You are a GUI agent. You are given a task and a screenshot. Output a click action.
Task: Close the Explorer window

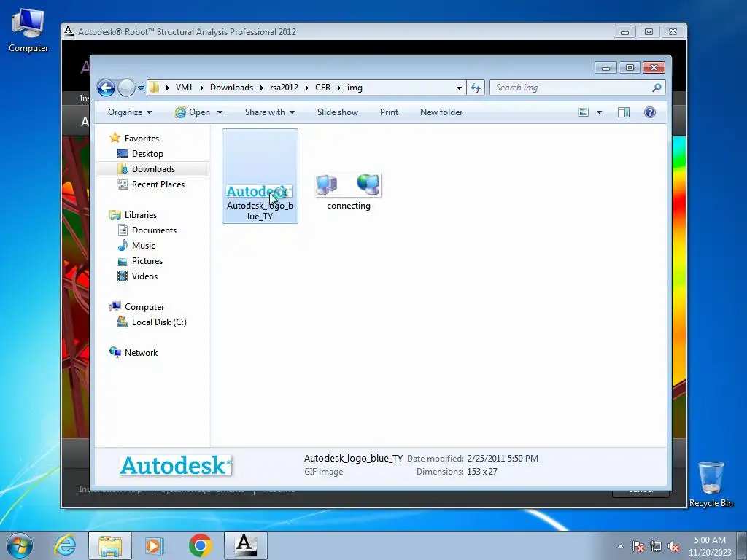point(654,68)
